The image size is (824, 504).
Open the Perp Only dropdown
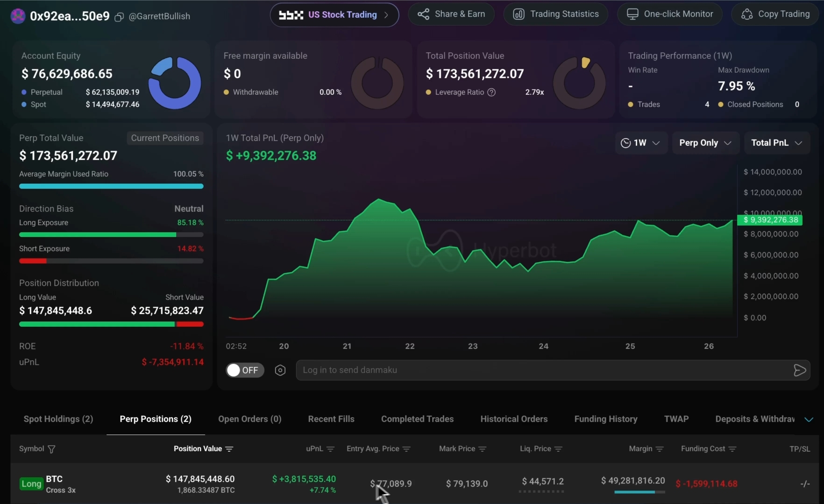(705, 143)
